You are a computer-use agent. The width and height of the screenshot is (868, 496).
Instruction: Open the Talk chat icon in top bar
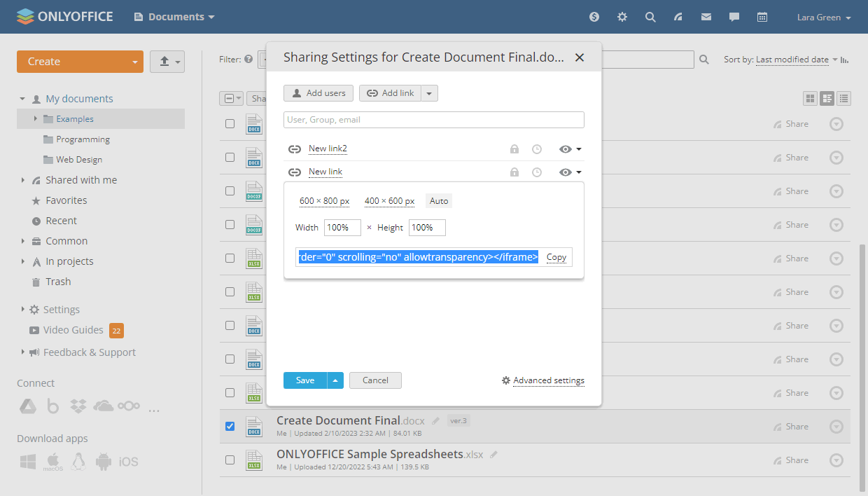click(734, 16)
